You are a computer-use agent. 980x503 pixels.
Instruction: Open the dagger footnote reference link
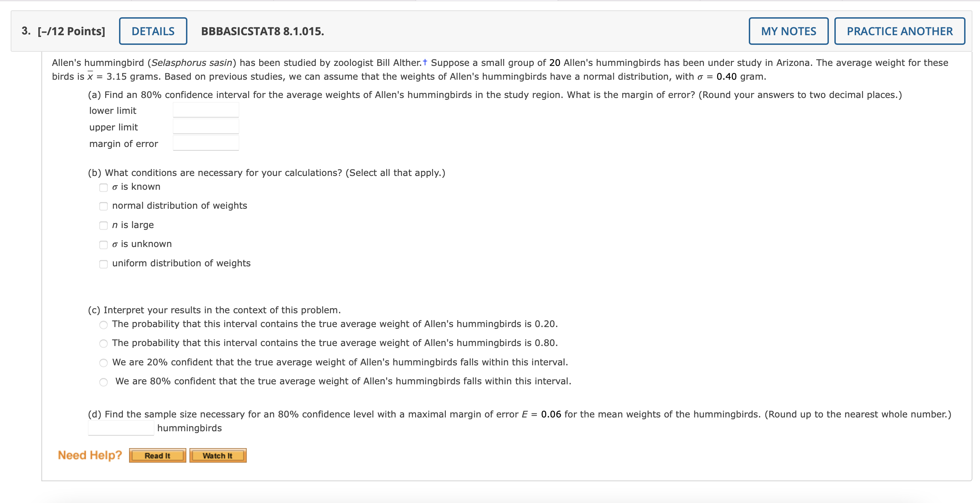pyautogui.click(x=425, y=60)
